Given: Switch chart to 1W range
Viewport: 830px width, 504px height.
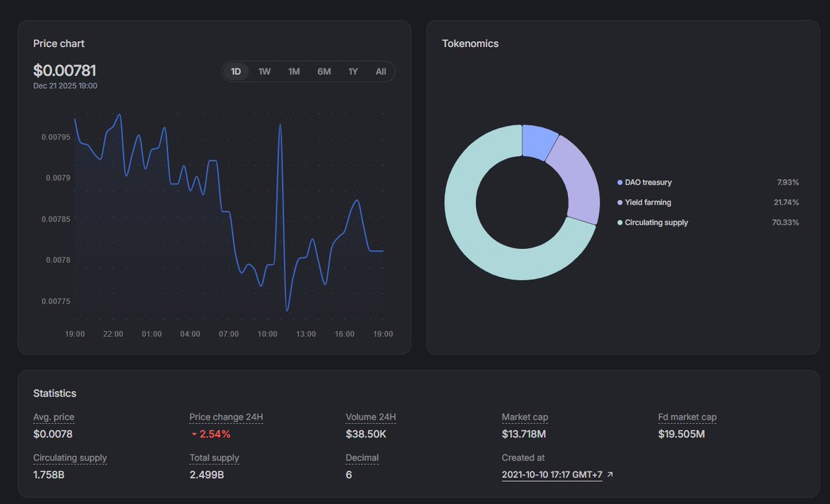Looking at the screenshot, I should pyautogui.click(x=264, y=72).
